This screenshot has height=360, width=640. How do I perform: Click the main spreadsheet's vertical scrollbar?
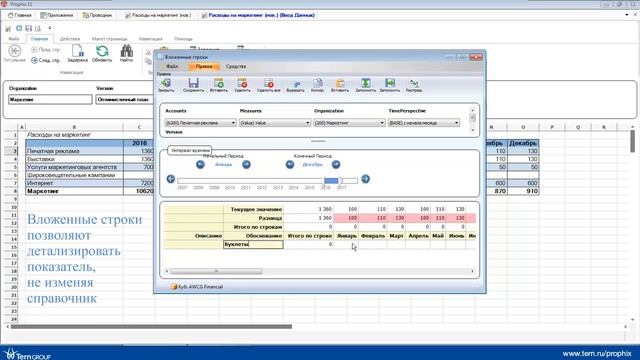click(632, 141)
